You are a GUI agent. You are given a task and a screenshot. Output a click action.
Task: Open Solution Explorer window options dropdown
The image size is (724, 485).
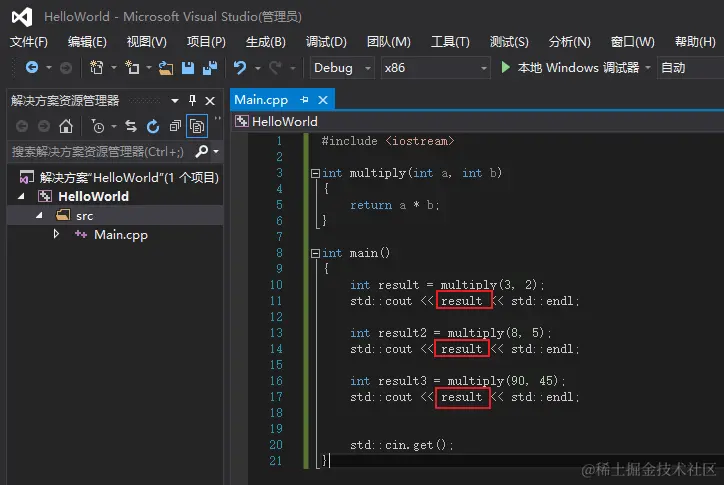(x=175, y=101)
